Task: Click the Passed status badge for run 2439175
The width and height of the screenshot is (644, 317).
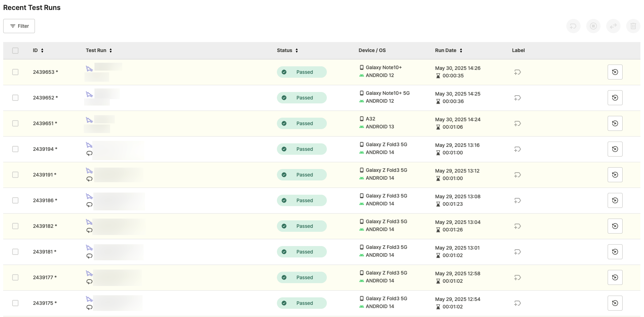Action: (x=302, y=303)
